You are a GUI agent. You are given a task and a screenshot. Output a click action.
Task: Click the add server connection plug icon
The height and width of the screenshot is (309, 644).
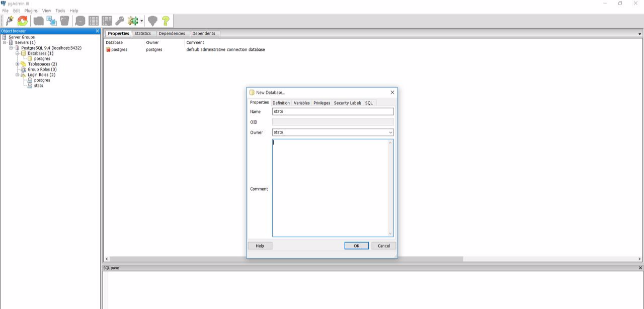[x=9, y=21]
